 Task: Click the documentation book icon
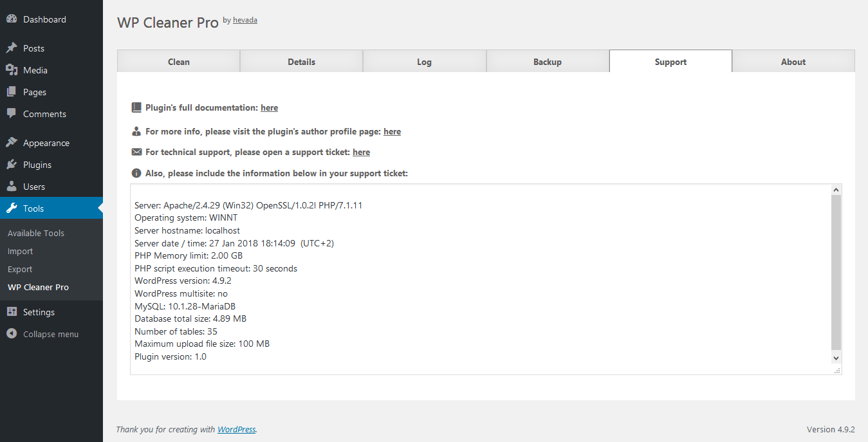[x=136, y=107]
